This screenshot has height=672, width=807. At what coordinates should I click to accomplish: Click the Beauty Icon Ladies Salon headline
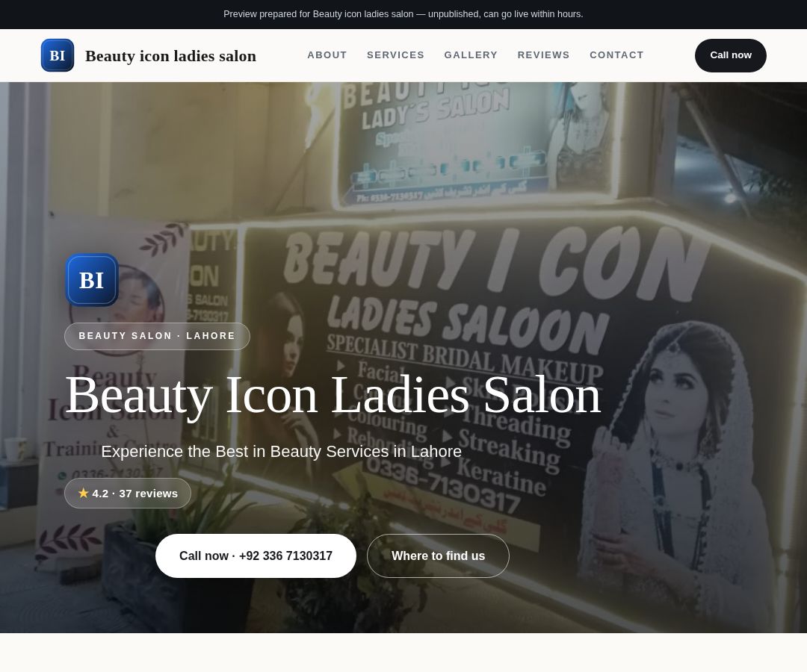(333, 395)
